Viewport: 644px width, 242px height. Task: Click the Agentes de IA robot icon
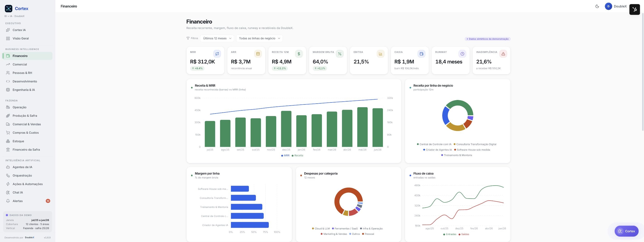tap(8, 167)
